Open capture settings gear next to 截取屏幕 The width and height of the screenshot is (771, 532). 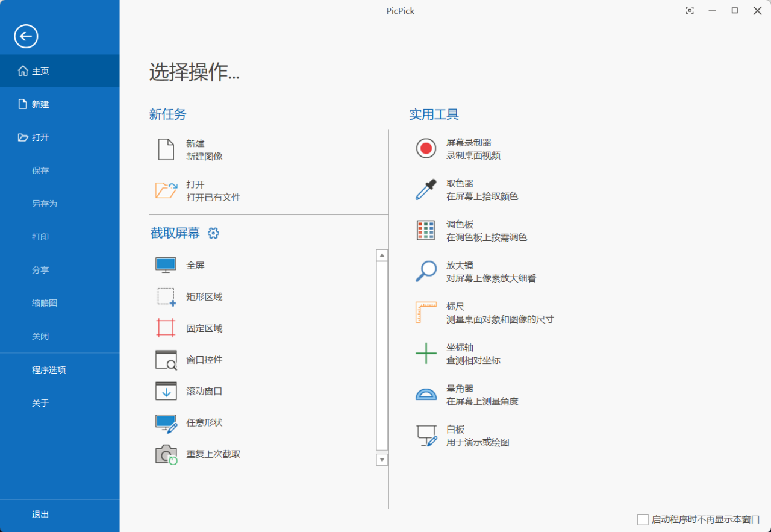(213, 233)
